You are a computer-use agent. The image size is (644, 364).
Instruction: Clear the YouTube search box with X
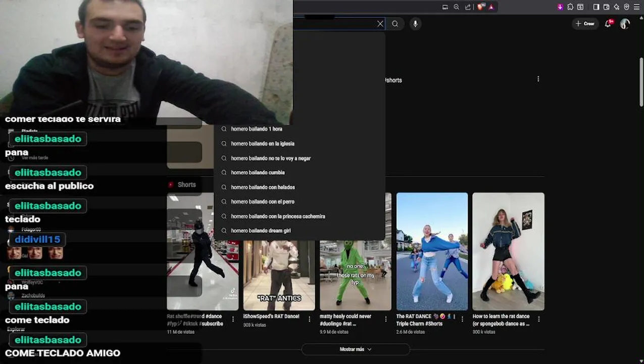[x=380, y=23]
